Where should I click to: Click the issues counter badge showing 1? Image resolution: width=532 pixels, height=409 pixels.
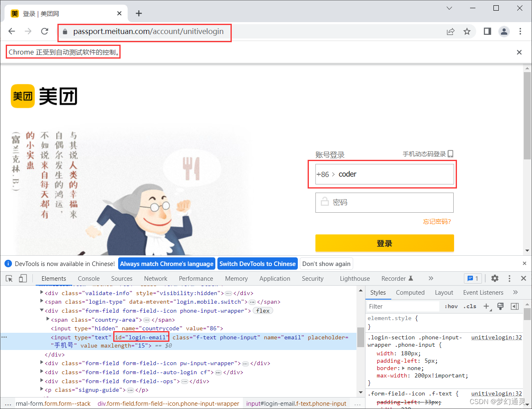coord(473,278)
